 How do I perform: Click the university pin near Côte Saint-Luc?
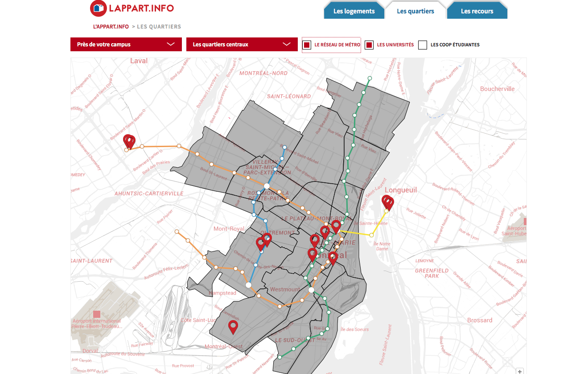pos(233,327)
